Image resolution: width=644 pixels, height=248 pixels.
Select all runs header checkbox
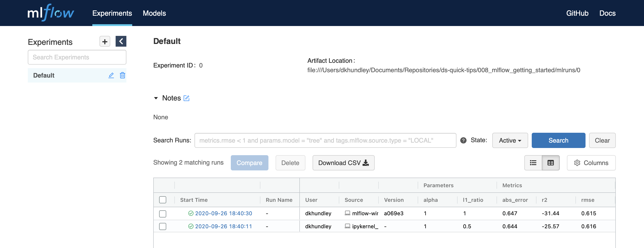point(162,200)
